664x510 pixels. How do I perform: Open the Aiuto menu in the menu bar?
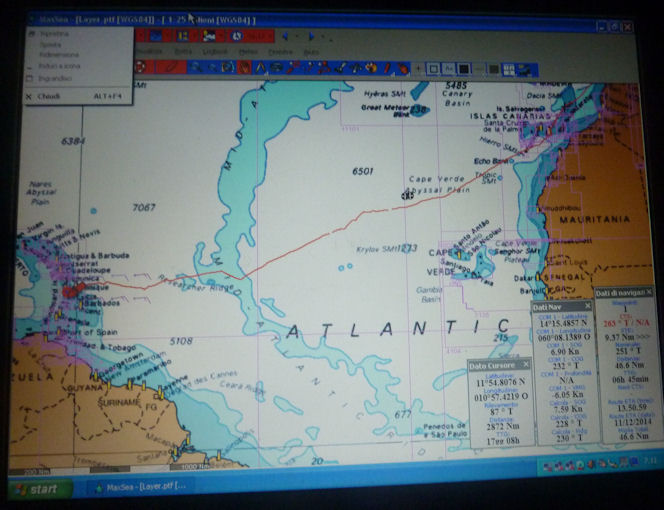click(311, 52)
